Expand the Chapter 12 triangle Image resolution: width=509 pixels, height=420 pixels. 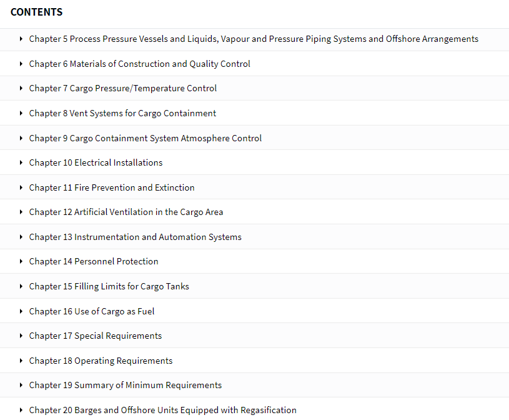[21, 212]
